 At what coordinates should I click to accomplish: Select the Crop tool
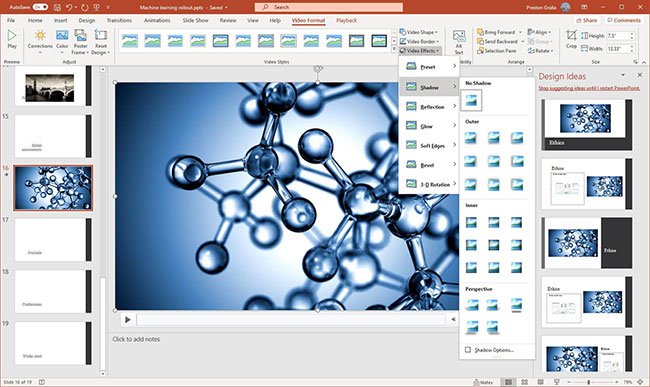pos(571,39)
